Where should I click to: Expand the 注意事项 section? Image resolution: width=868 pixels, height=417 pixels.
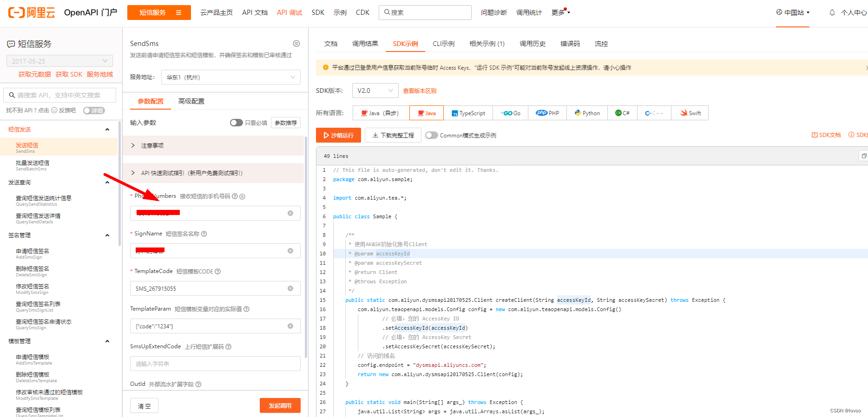(214, 145)
